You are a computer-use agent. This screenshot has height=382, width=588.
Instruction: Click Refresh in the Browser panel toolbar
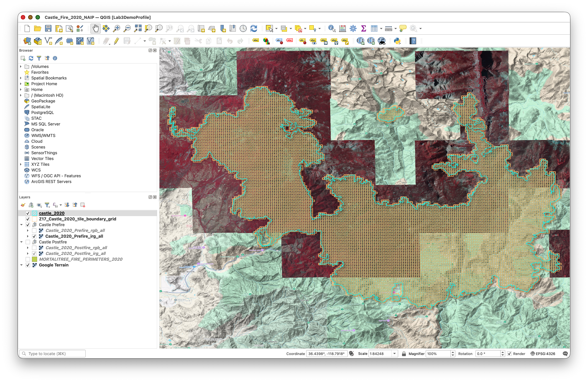[x=31, y=58]
